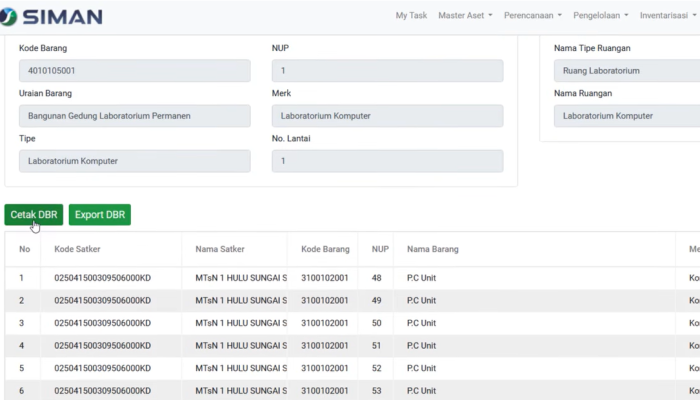Expand Perencanaan dropdown menu

click(533, 16)
